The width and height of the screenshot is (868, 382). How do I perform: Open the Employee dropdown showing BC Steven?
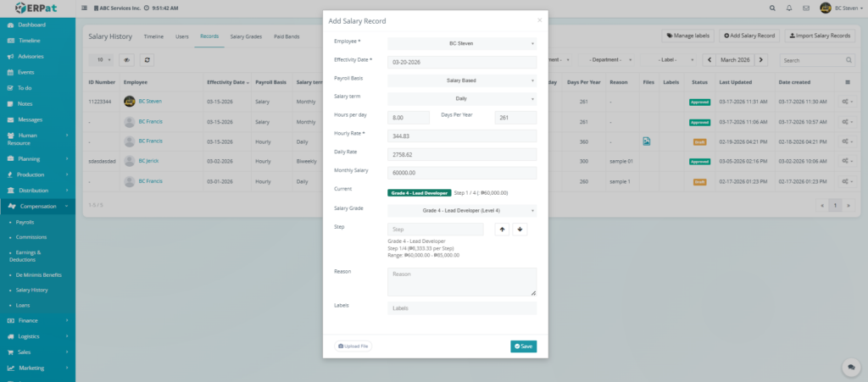click(x=462, y=43)
